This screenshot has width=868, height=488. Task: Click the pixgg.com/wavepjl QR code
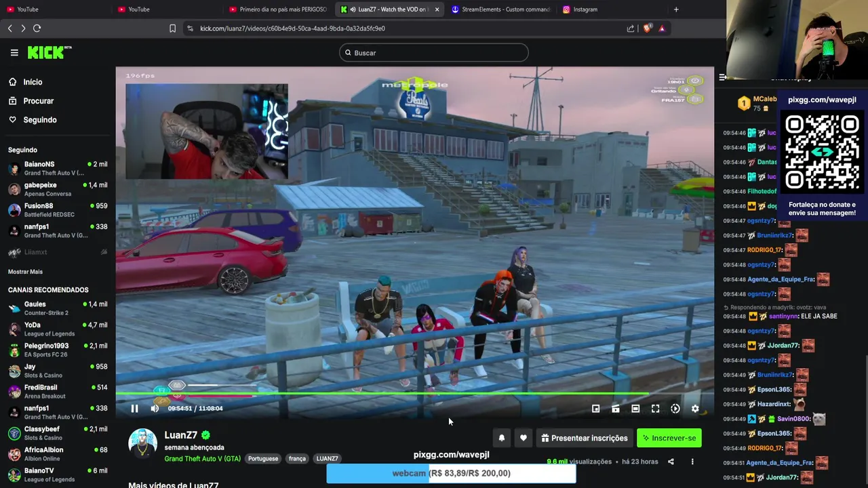tap(822, 152)
